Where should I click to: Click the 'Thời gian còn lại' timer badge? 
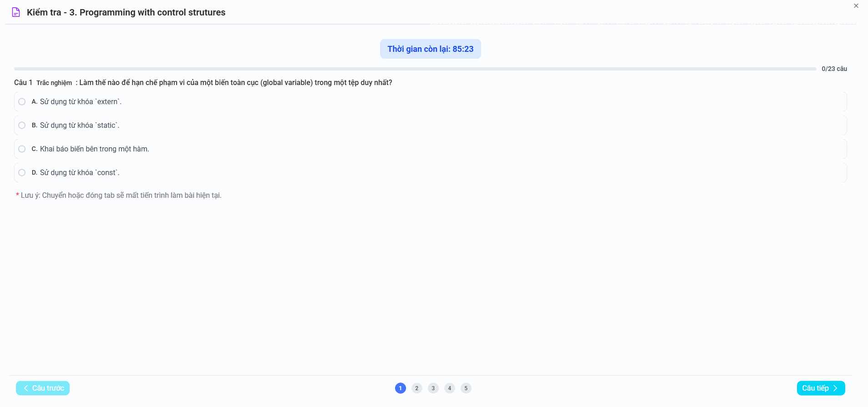point(430,49)
